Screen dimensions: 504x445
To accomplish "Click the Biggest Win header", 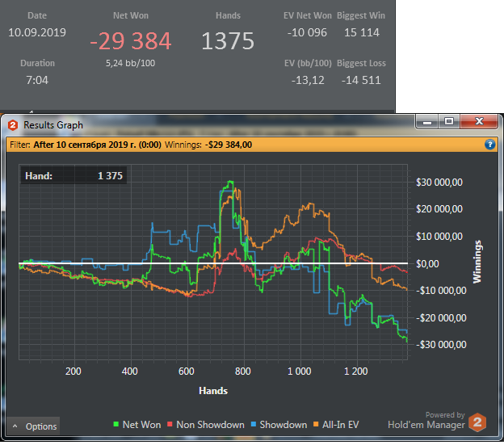I will [x=361, y=15].
